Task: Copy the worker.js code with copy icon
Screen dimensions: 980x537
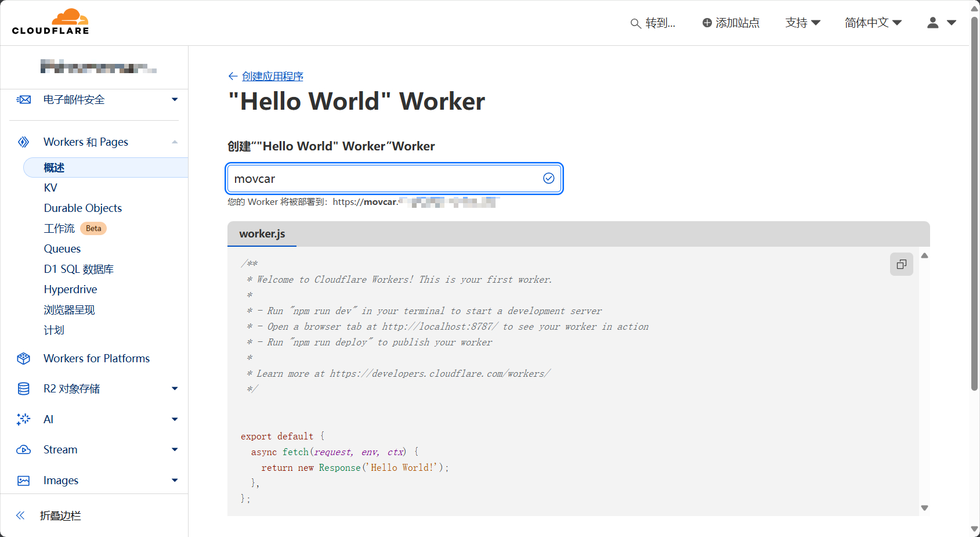Action: 901,264
